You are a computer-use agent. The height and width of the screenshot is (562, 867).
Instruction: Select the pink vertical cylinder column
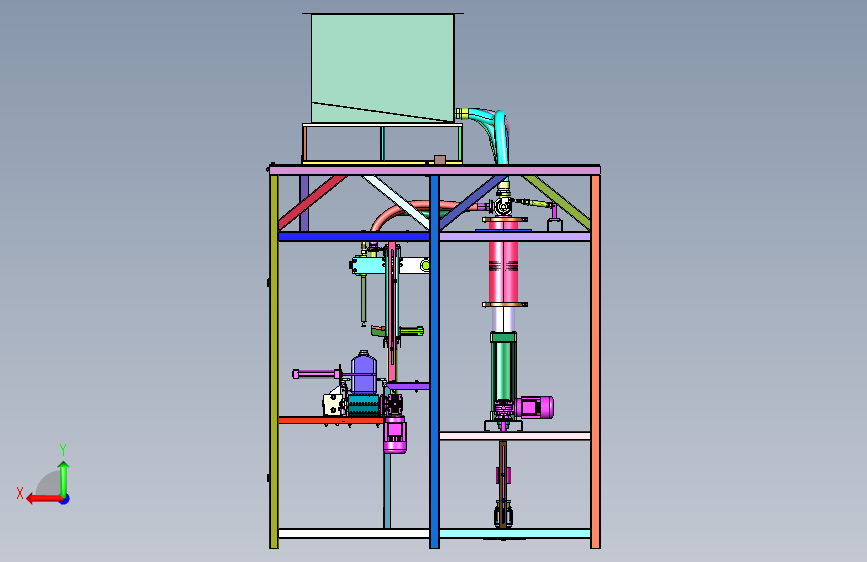503,262
